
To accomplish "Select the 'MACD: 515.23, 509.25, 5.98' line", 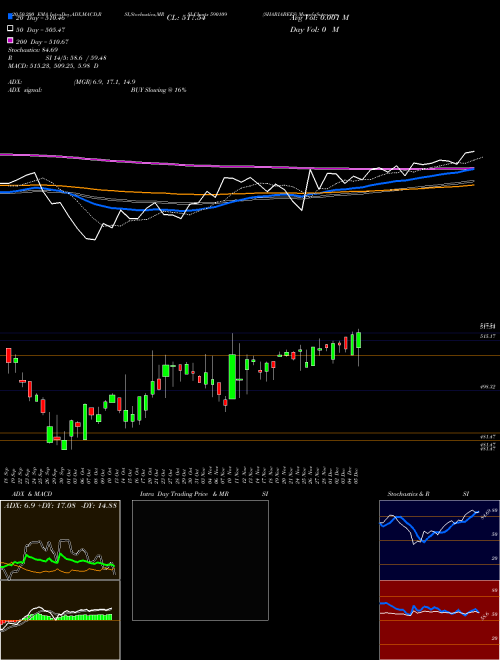I will click(x=51, y=66).
